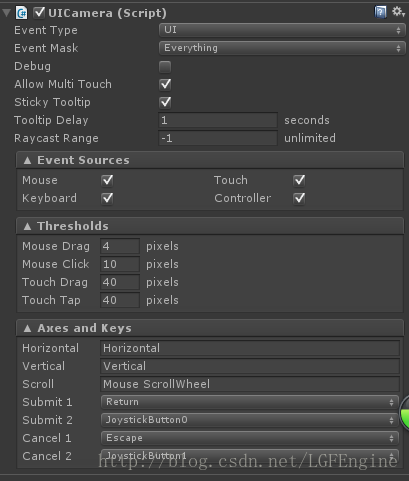Click the Tooltip Delay input field
The image size is (409, 481).
218,120
